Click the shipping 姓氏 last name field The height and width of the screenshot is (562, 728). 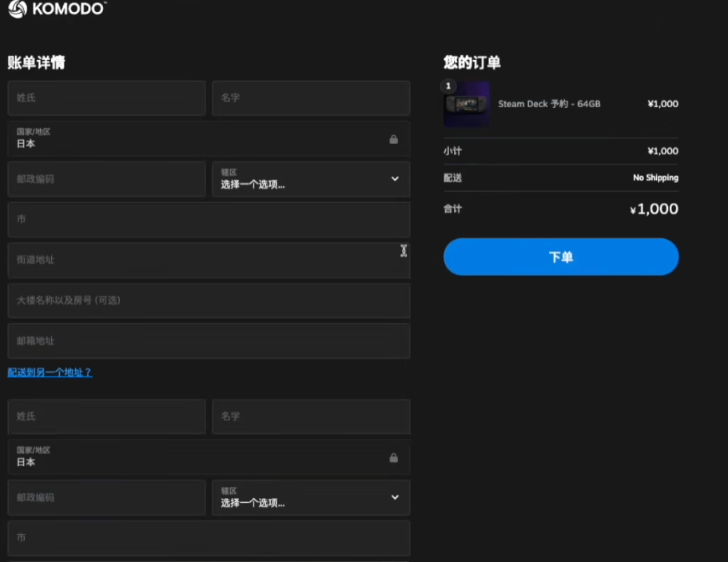pos(106,417)
